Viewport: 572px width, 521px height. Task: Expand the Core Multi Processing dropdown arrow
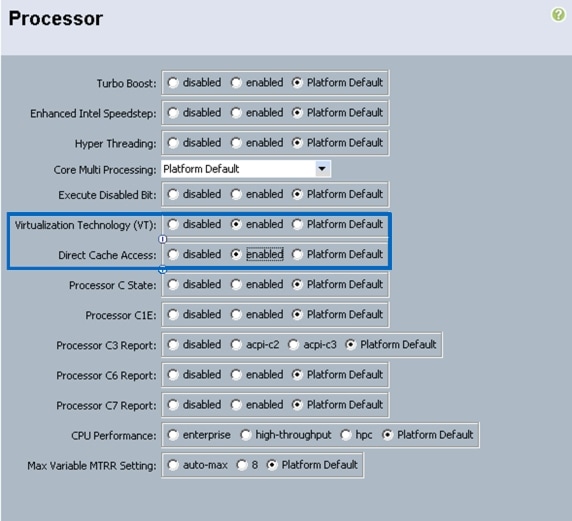(x=322, y=169)
